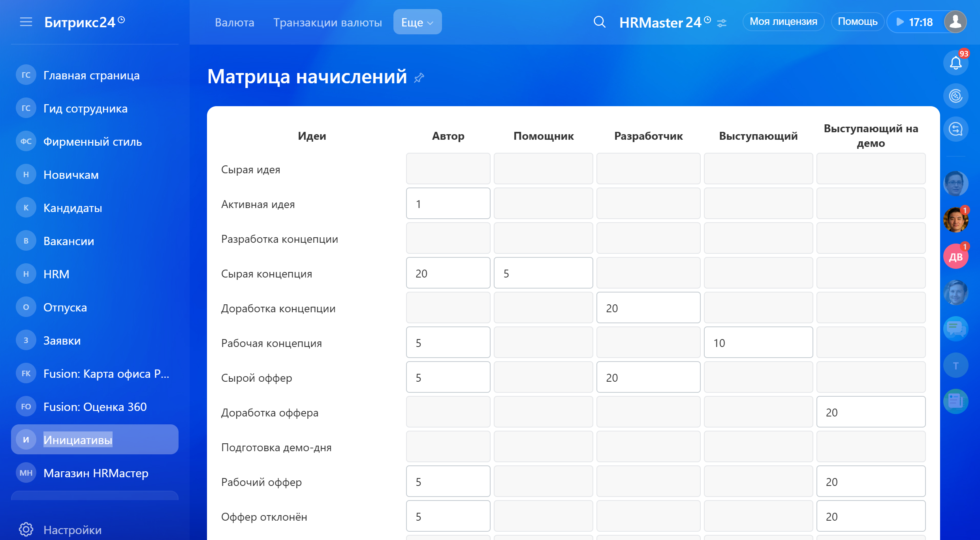Open notifications bell with 93 badge
This screenshot has height=540, width=980.
tap(955, 63)
